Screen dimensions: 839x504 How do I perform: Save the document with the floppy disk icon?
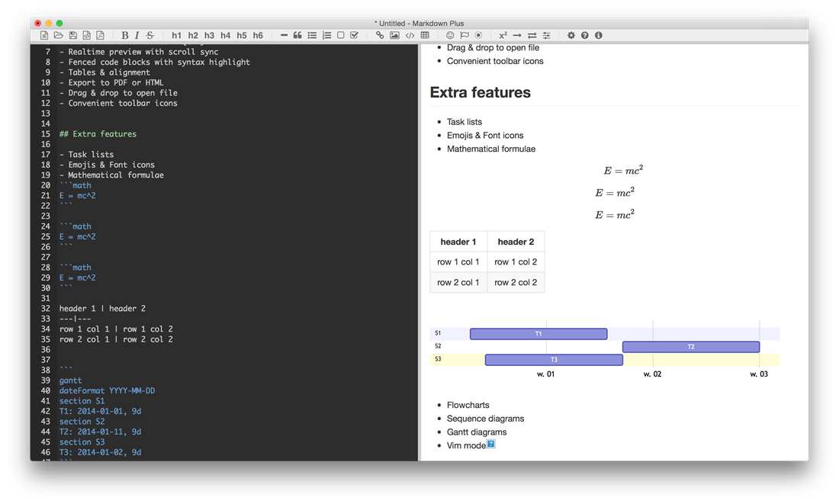72,36
